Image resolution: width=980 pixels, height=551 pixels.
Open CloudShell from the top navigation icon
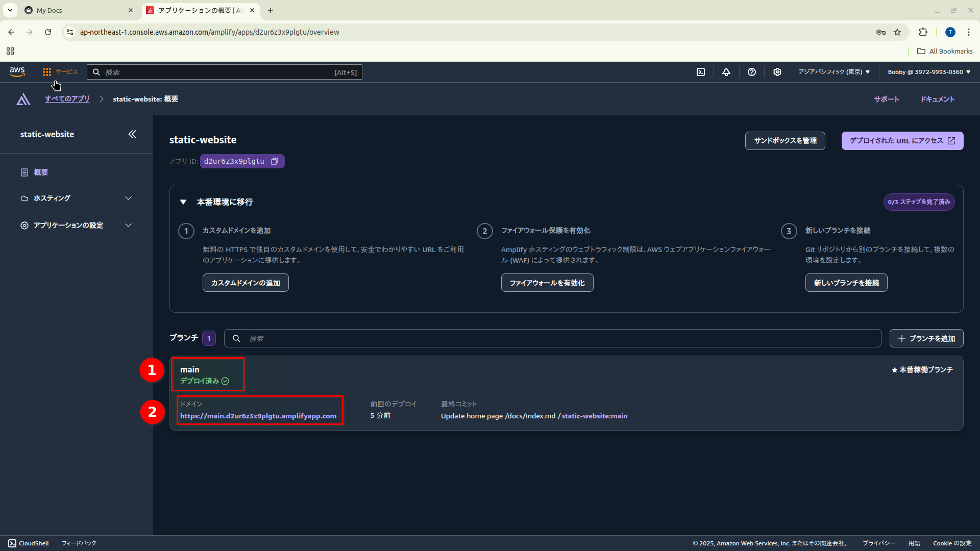pyautogui.click(x=701, y=72)
